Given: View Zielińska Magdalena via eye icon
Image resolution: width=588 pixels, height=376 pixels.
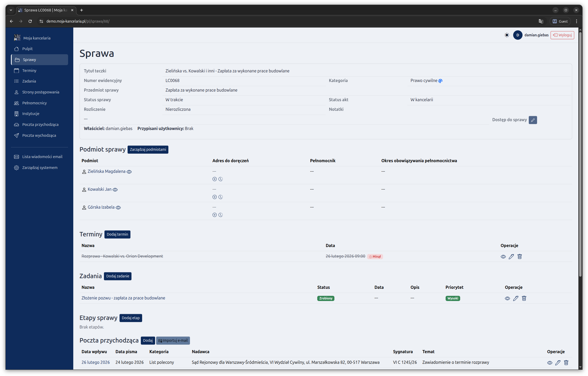Looking at the screenshot, I should (129, 172).
